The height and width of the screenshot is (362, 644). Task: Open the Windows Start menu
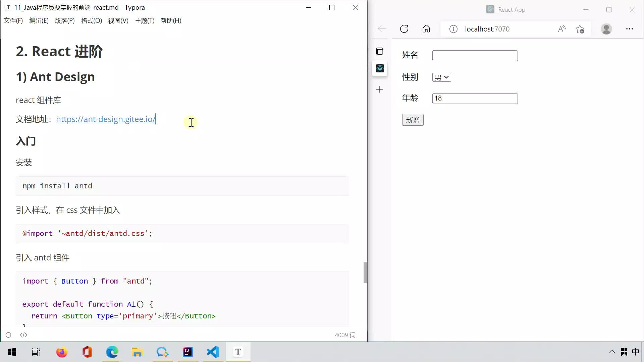[12, 352]
